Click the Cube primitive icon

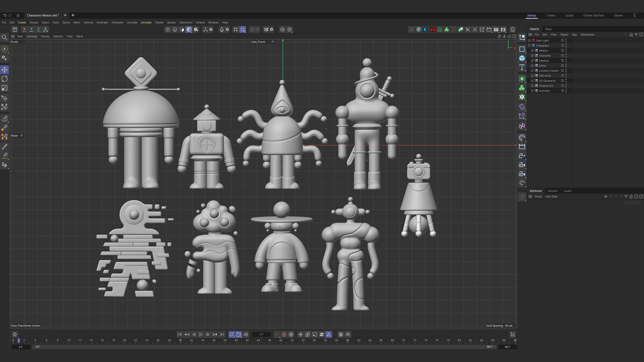click(522, 58)
